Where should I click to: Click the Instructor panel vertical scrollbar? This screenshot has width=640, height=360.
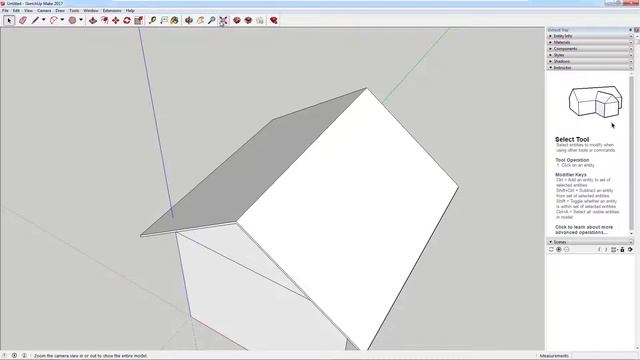pyautogui.click(x=632, y=153)
